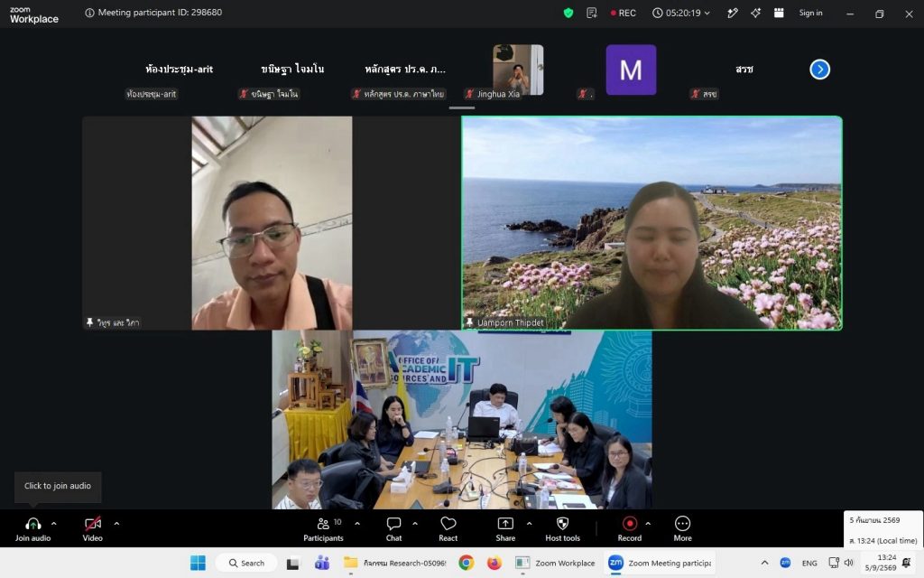
Task: Open the Firefox taskbar icon
Action: pos(494,564)
